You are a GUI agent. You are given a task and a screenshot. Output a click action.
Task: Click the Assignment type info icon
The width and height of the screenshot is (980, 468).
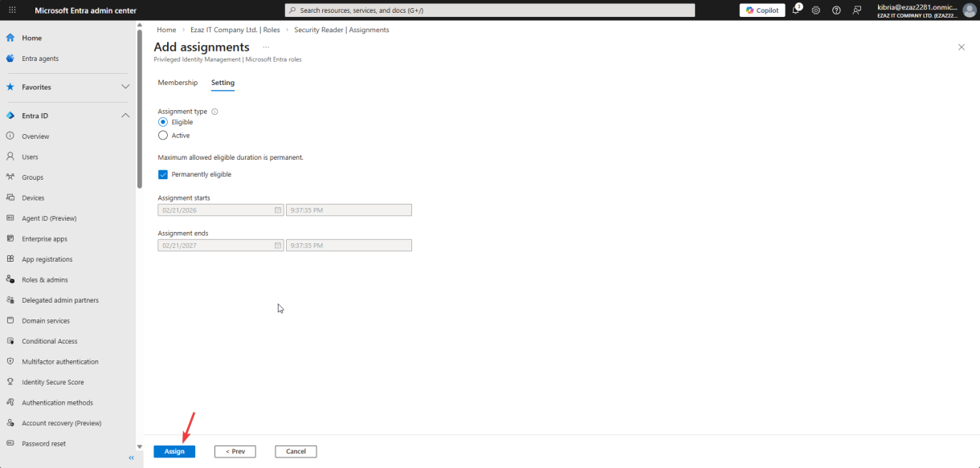coord(214,112)
